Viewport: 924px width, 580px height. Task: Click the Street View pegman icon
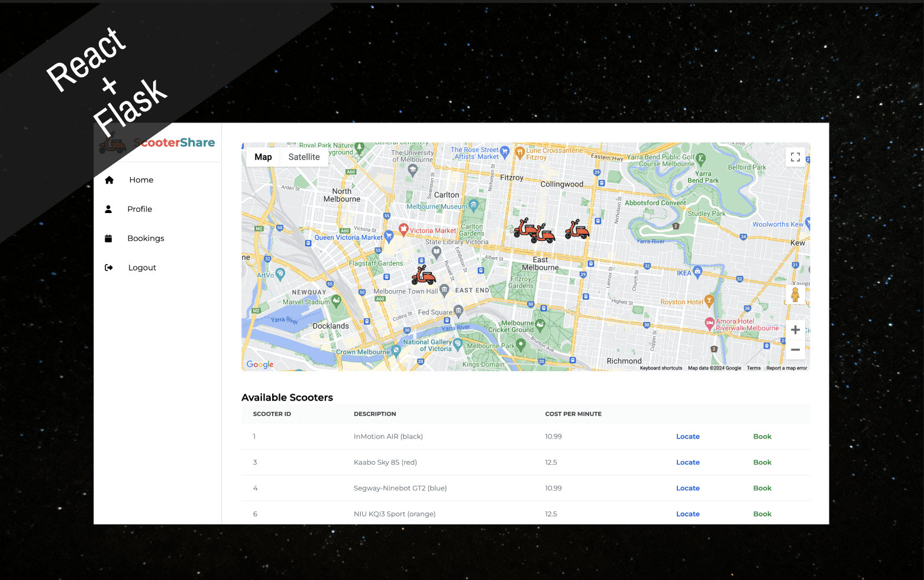[x=795, y=294]
